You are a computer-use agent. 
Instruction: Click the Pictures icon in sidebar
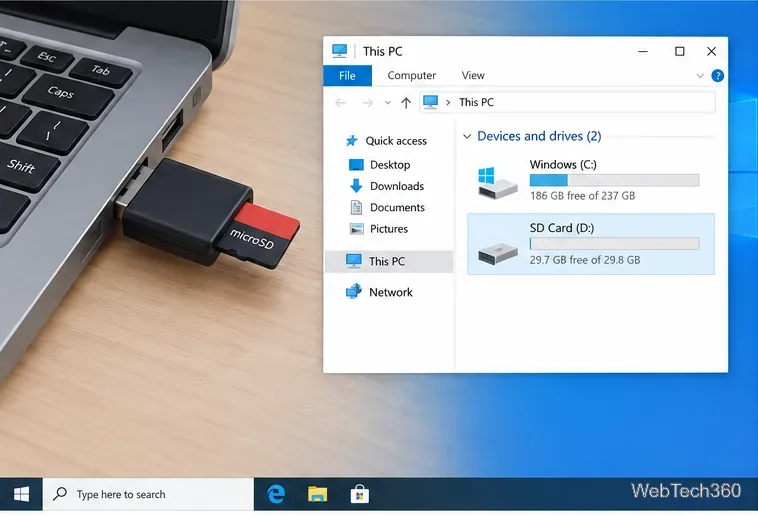[x=356, y=229]
